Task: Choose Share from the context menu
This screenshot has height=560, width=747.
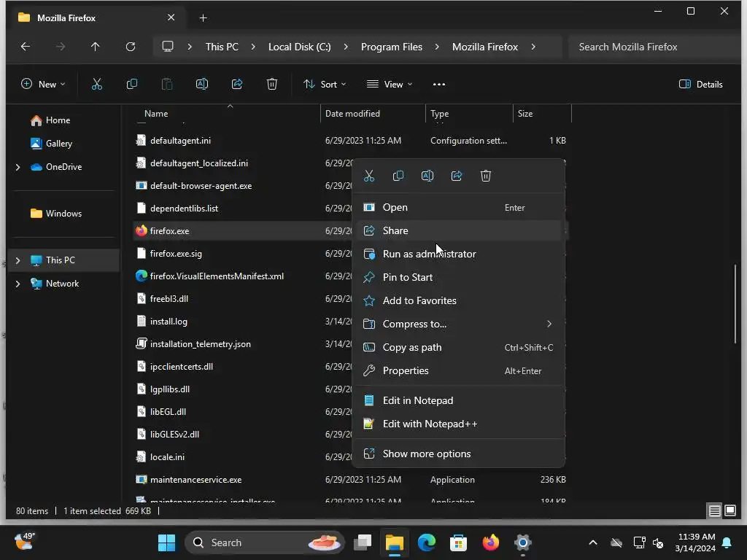Action: (x=458, y=231)
